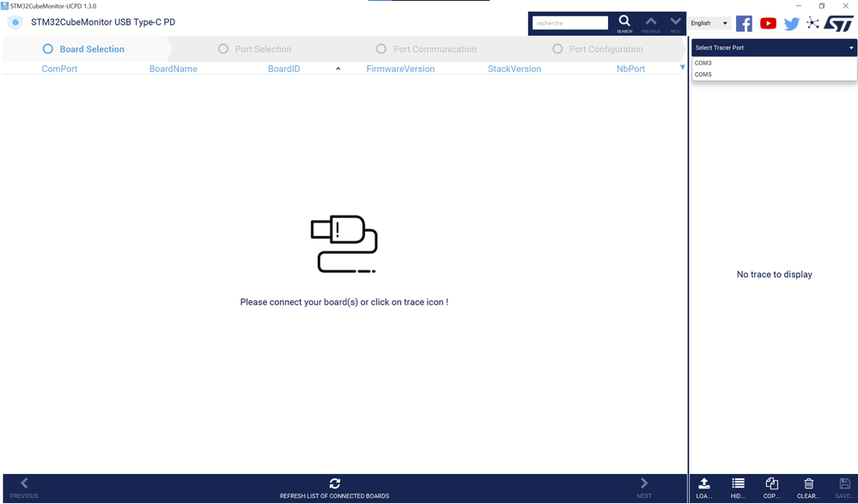
Task: Click in the recherche search field
Action: [569, 23]
